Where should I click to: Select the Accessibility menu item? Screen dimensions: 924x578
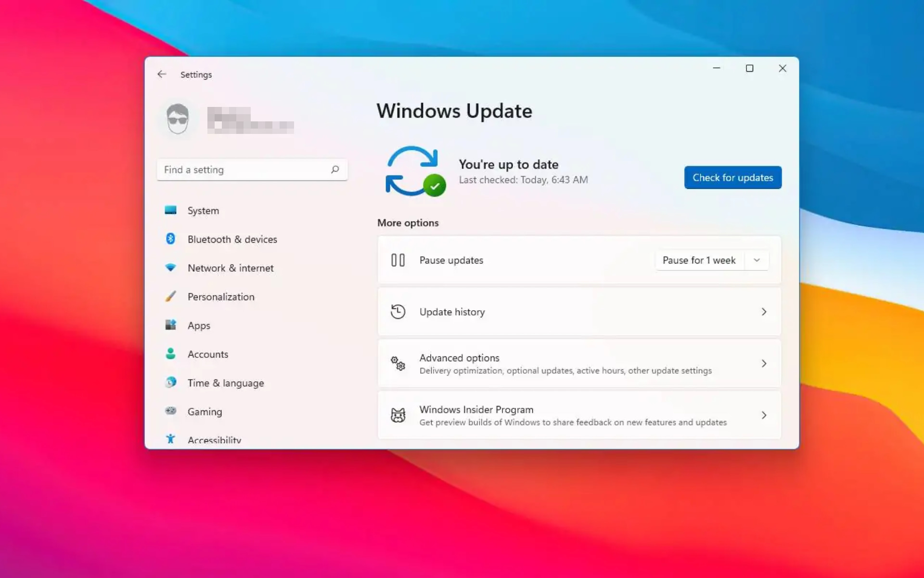pyautogui.click(x=214, y=439)
